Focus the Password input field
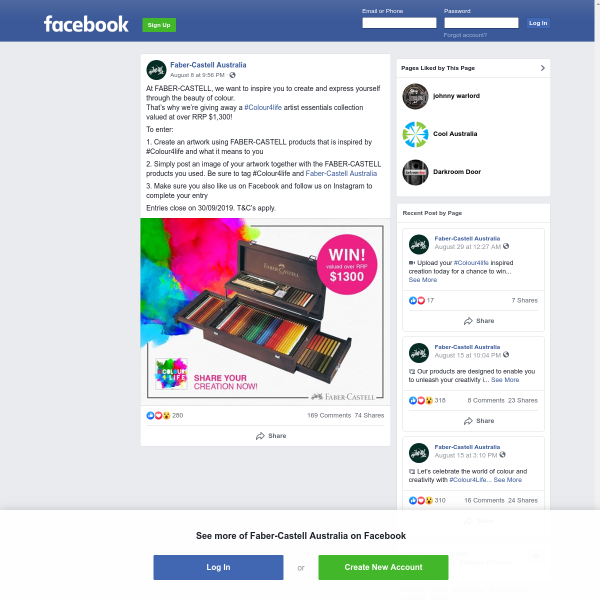Viewport: 600px width, 600px height. 481,23
